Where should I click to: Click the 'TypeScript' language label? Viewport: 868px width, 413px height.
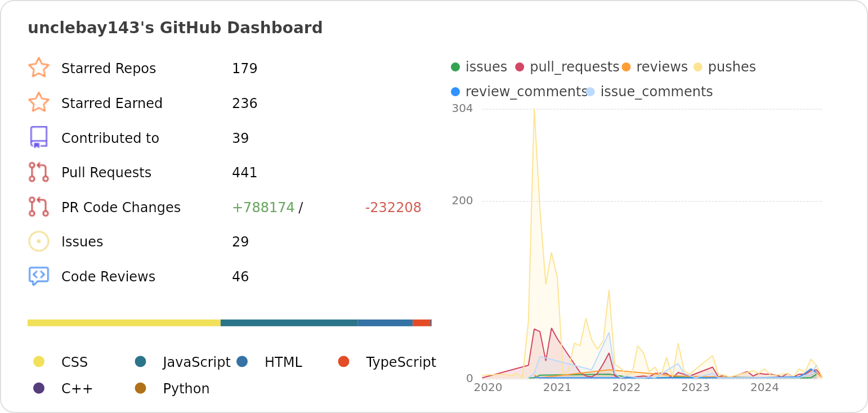click(401, 362)
